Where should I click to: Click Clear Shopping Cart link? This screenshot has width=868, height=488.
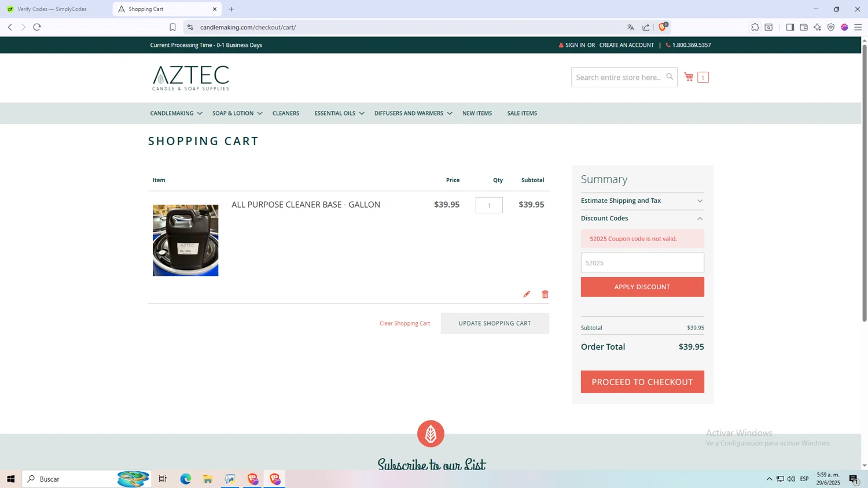point(404,323)
